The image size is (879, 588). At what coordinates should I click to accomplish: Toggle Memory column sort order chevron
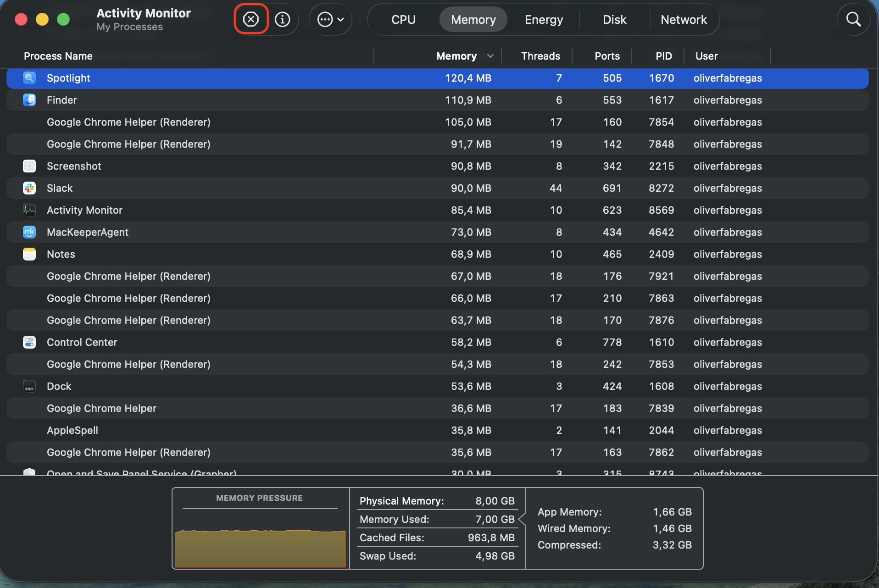point(490,56)
